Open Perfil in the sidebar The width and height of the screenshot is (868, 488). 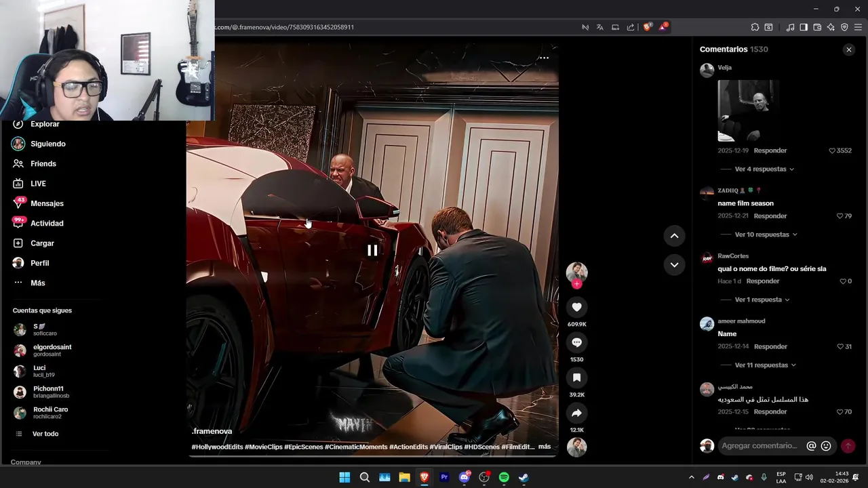point(31,263)
